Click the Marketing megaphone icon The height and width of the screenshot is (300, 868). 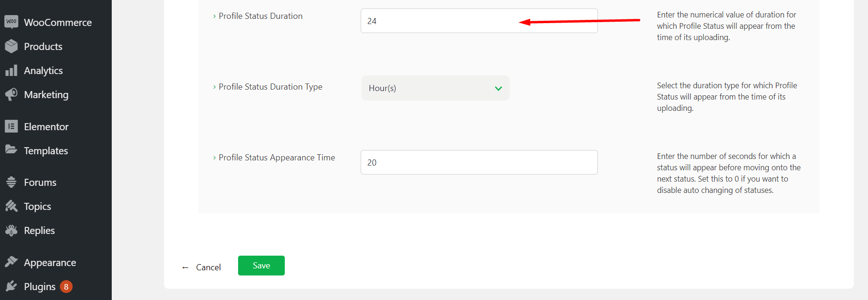pyautogui.click(x=11, y=94)
